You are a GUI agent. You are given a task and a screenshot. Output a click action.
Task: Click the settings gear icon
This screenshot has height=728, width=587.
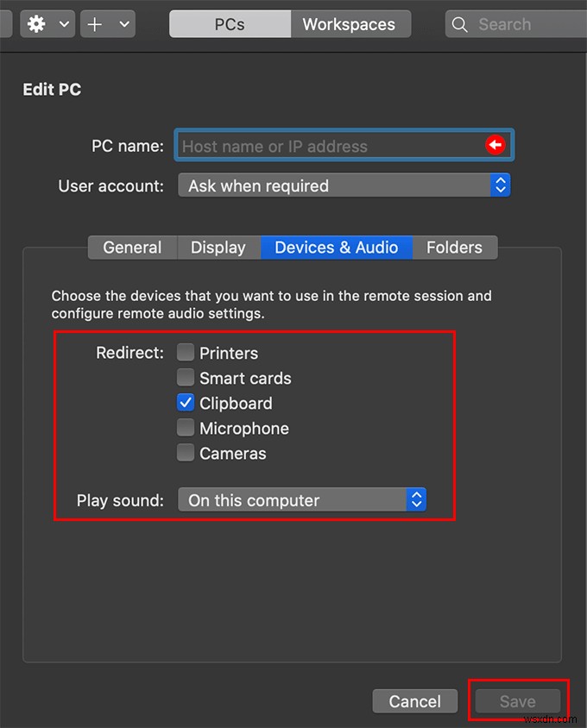35,23
